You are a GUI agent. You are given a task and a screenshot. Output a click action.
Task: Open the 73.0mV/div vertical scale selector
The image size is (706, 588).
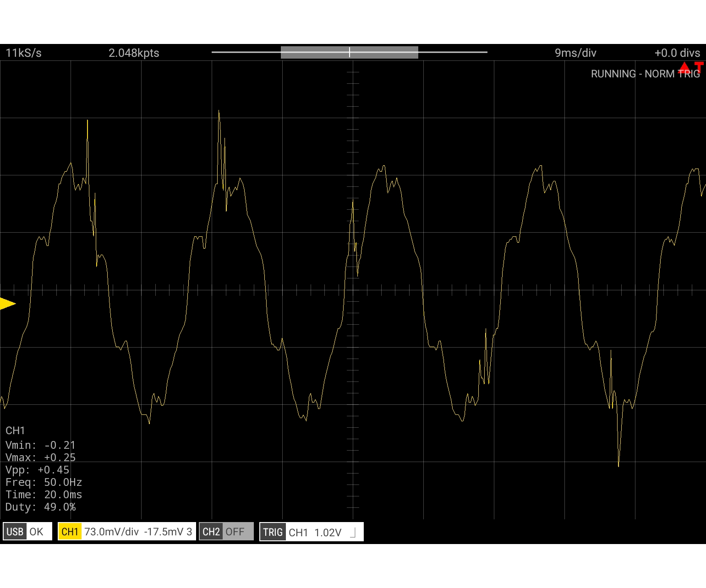tap(111, 531)
